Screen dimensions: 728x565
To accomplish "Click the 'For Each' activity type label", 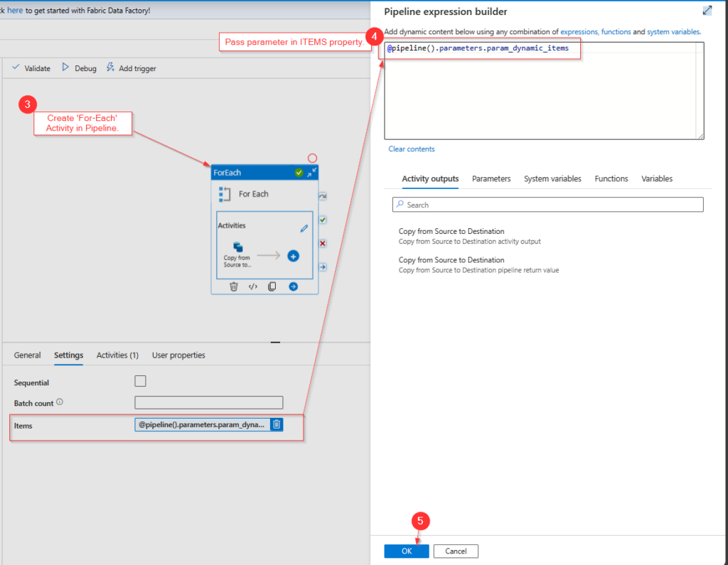I will (254, 194).
